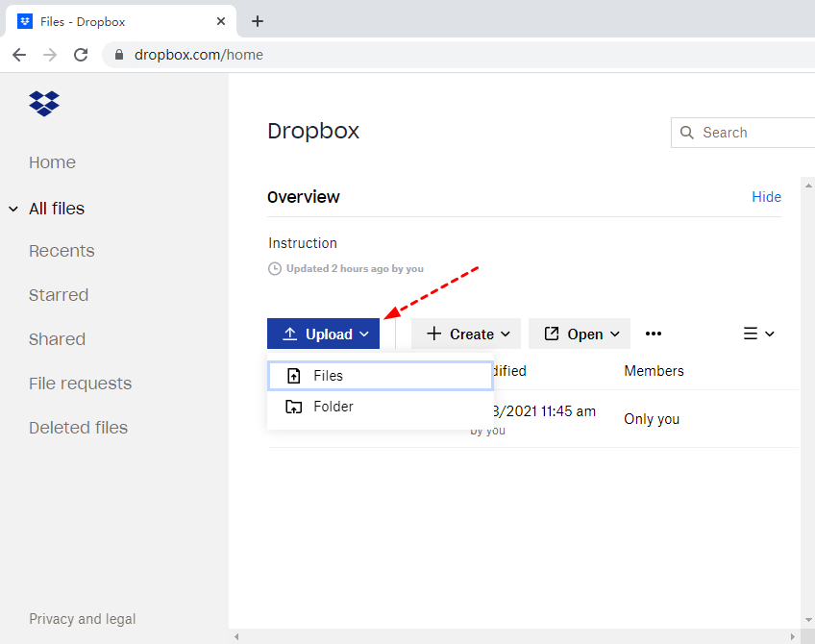Hide the Overview section
Screen dimensions: 815x644
coord(766,197)
